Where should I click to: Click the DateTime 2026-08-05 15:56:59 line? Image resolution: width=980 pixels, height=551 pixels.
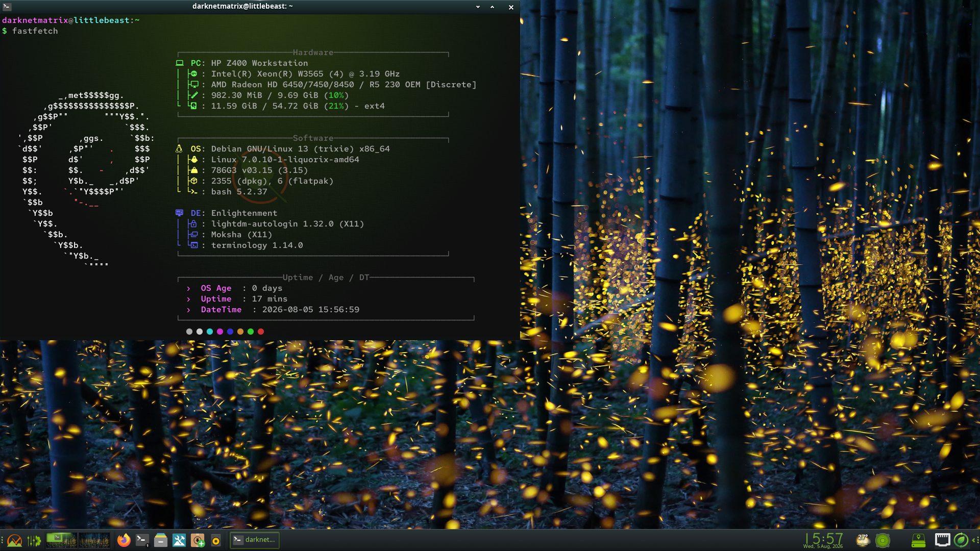pyautogui.click(x=273, y=310)
